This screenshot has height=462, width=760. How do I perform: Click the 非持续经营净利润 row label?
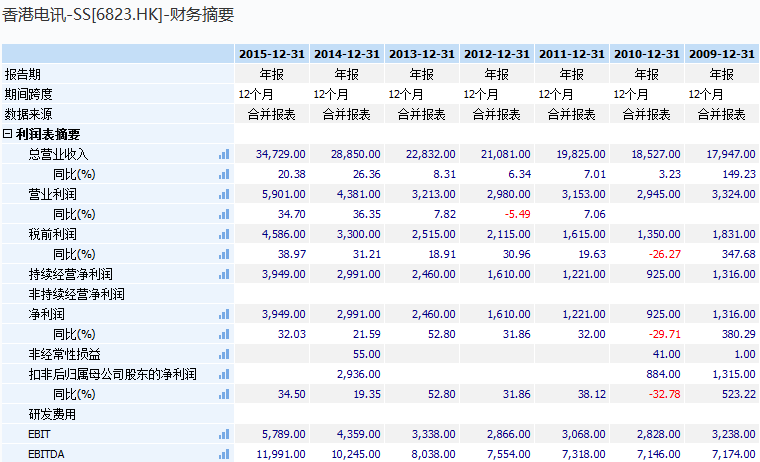tap(76, 294)
